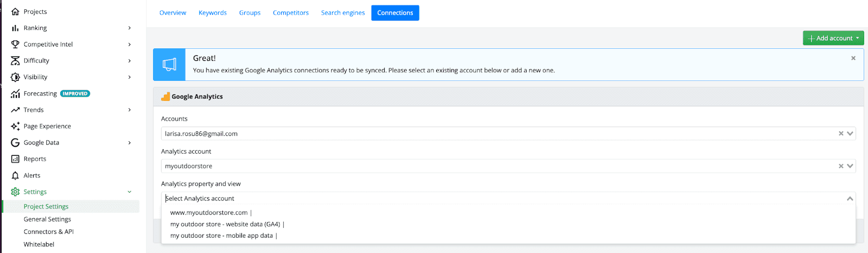Expand the Google Data submenu chevron
Image resolution: width=868 pixels, height=253 pixels.
click(x=130, y=142)
